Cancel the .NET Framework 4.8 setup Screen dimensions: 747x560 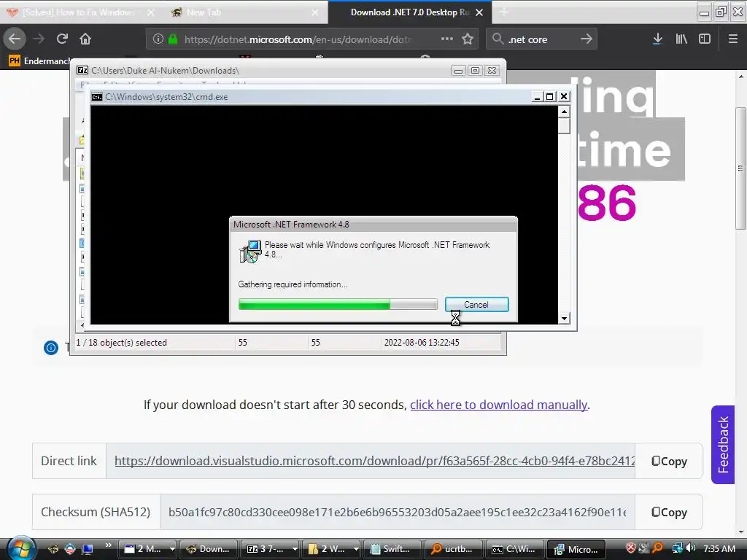477,305
